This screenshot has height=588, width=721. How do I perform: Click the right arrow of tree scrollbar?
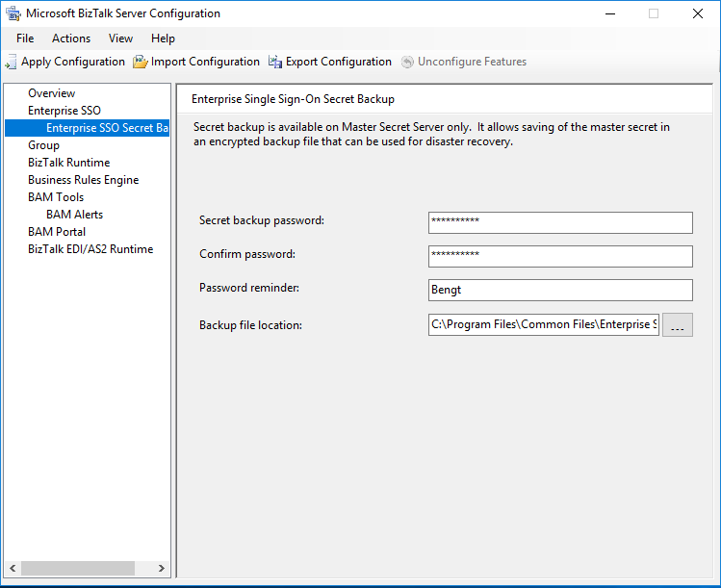pos(162,568)
